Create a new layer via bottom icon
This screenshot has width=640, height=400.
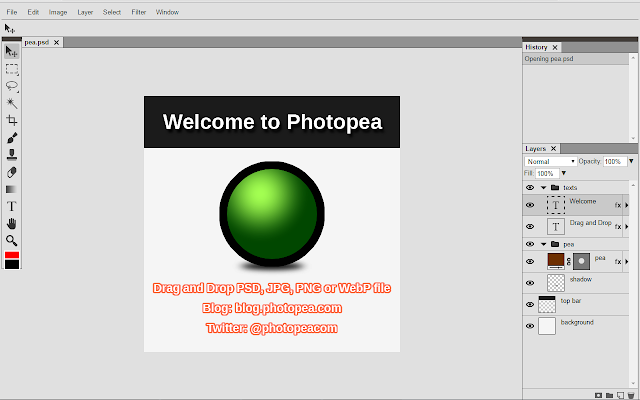(x=620, y=395)
